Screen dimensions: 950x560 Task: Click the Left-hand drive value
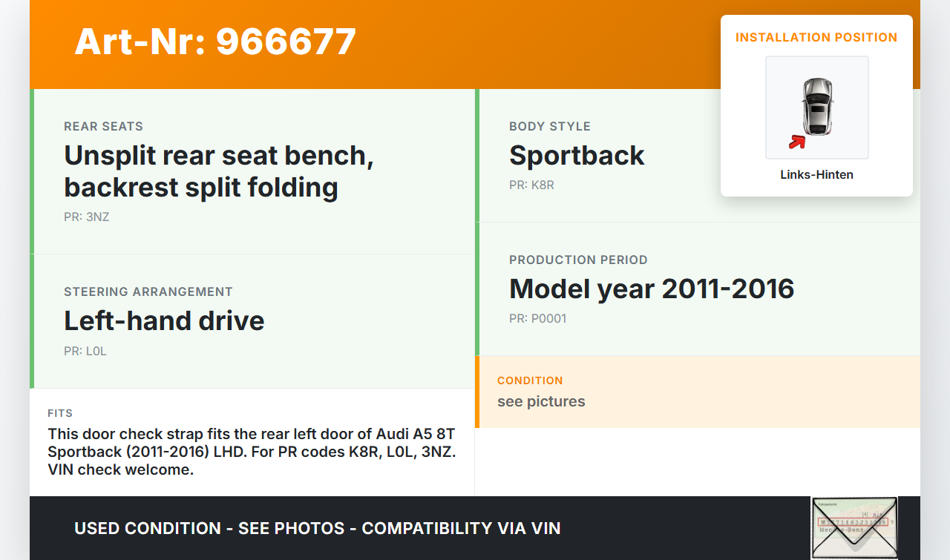click(164, 321)
